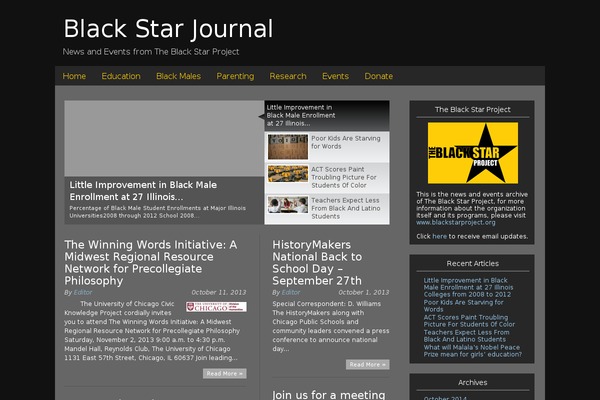Open recent article 'ACT Scores Paint Troubling Picture'
The height and width of the screenshot is (400, 600).
point(469,321)
